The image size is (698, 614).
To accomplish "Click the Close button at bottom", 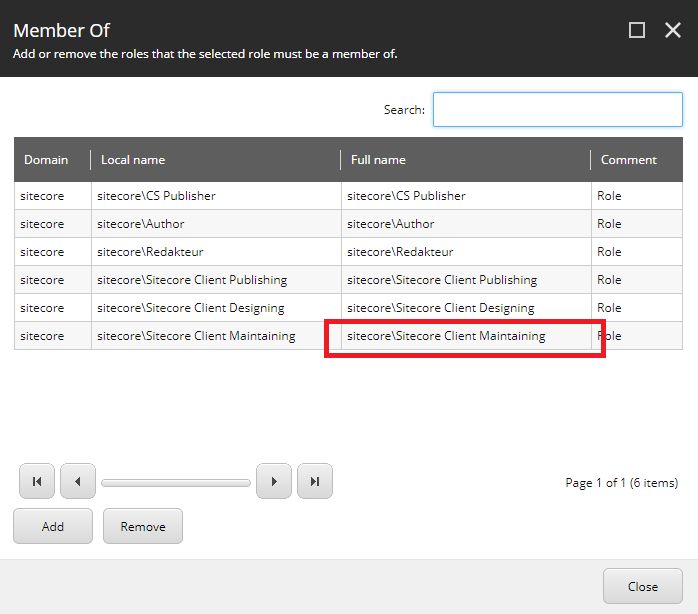I will coord(643,586).
